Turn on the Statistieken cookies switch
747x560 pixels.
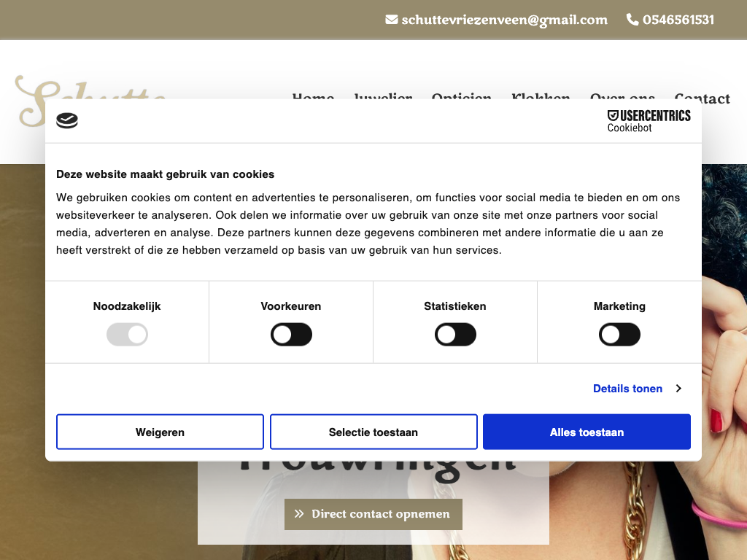[455, 335]
